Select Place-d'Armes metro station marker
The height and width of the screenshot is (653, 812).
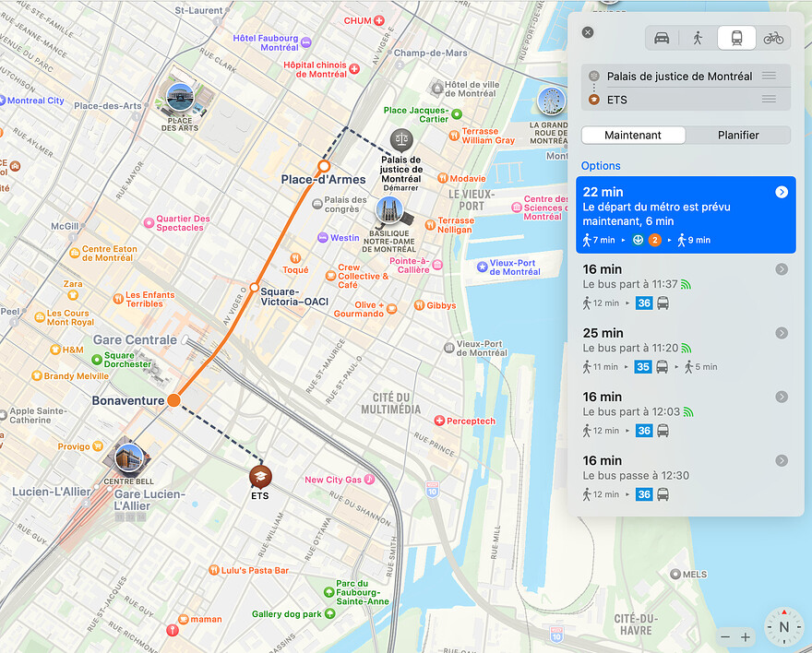click(324, 166)
